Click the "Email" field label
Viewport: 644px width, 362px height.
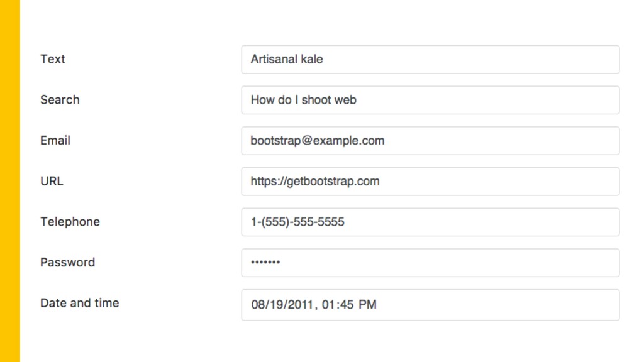[x=55, y=140]
